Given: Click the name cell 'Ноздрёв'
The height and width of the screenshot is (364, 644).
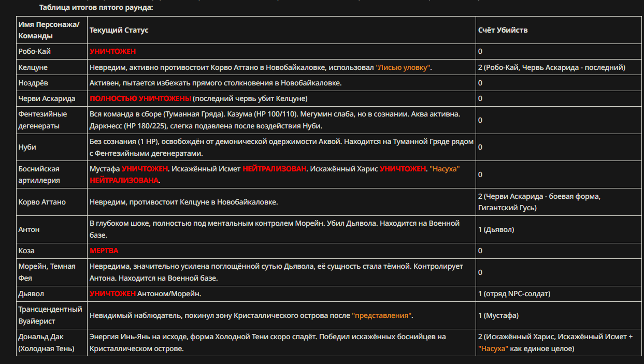Looking at the screenshot, I should click(x=52, y=83).
